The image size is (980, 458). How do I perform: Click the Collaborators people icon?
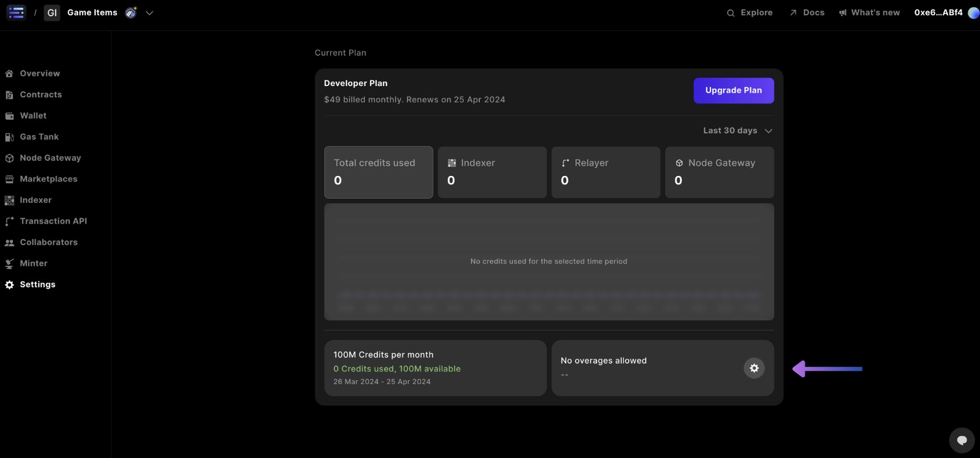click(10, 243)
